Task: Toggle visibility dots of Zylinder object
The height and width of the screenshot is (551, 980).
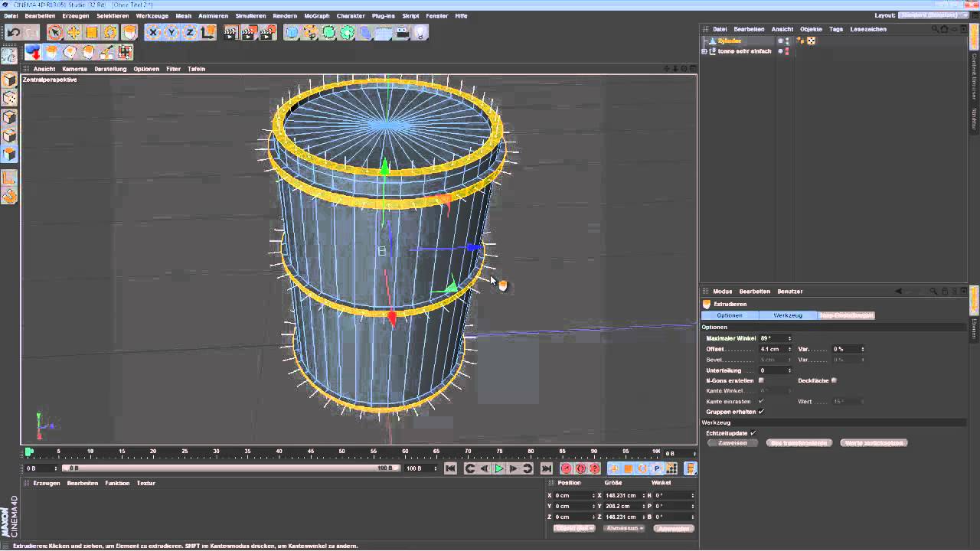Action: pyautogui.click(x=787, y=41)
